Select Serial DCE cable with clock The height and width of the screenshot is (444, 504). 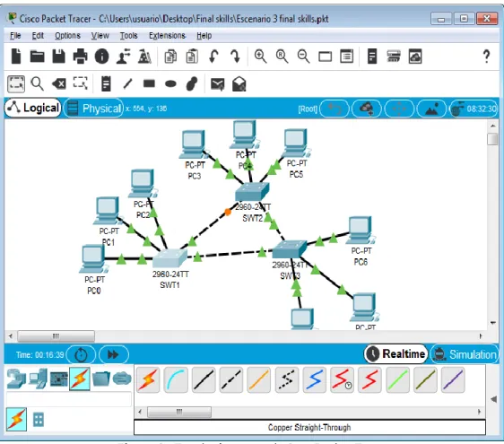click(342, 380)
